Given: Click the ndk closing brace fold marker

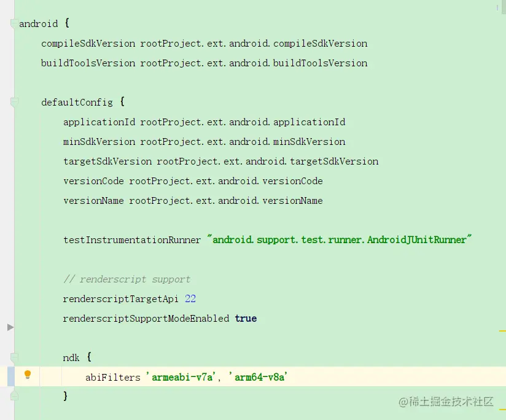Looking at the screenshot, I should click(x=14, y=396).
